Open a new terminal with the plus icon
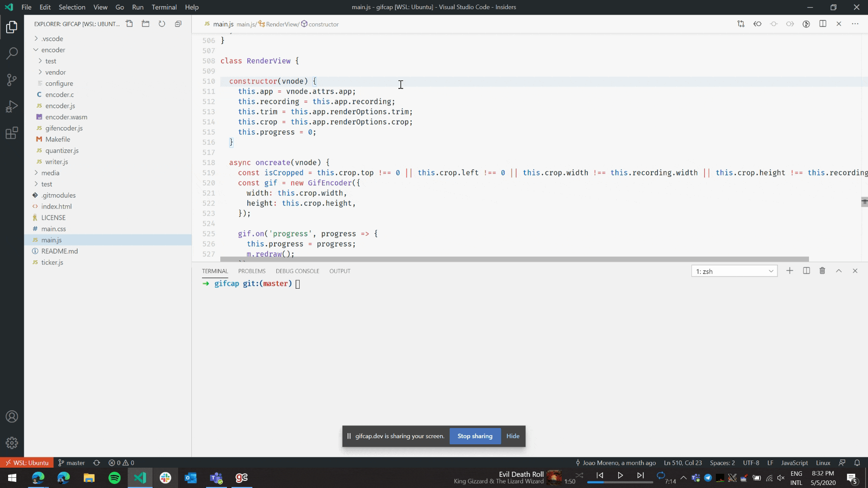 coord(790,271)
